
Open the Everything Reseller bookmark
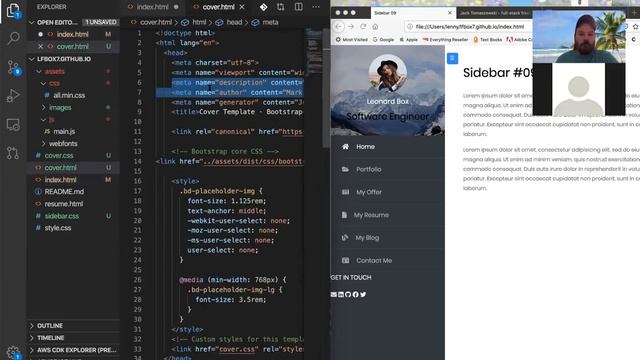(445, 40)
